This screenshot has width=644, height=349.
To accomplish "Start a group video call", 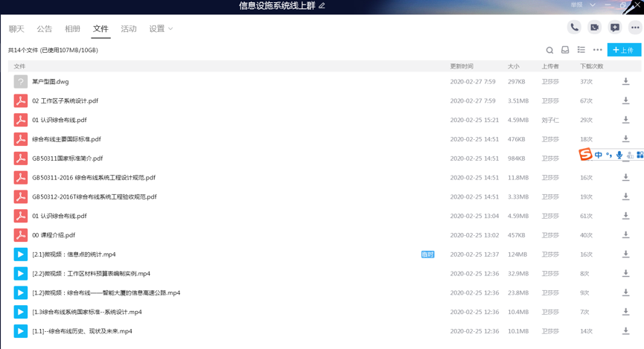I will [x=594, y=28].
